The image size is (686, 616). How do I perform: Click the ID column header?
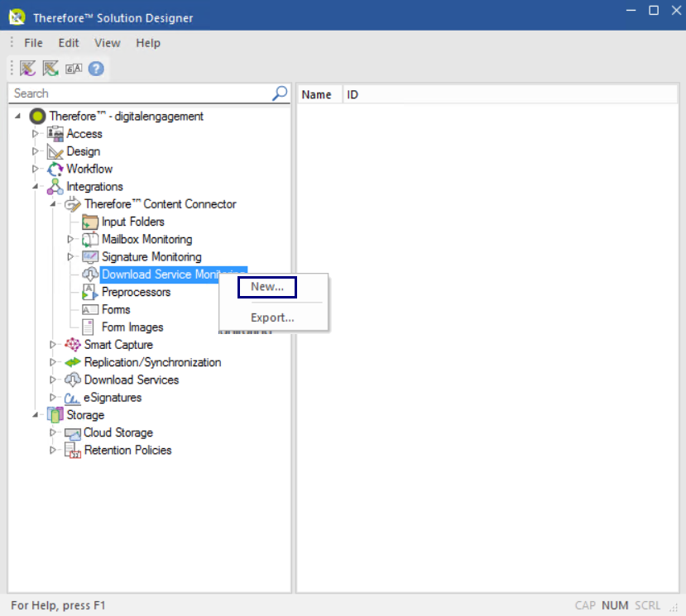click(x=510, y=94)
